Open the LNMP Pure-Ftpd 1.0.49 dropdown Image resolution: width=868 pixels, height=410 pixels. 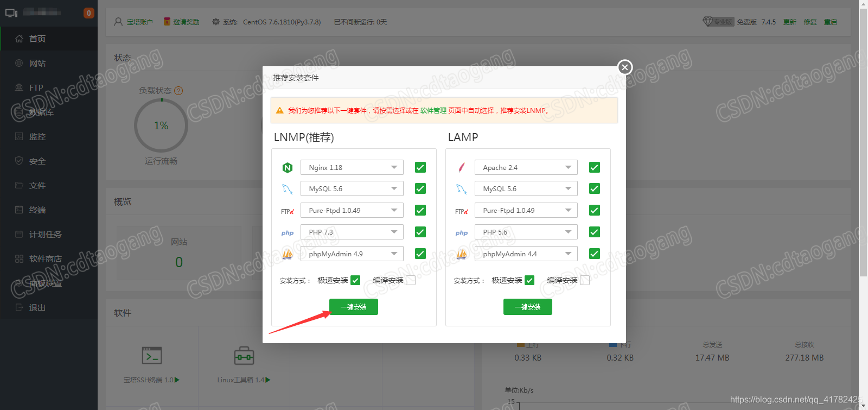pos(352,210)
